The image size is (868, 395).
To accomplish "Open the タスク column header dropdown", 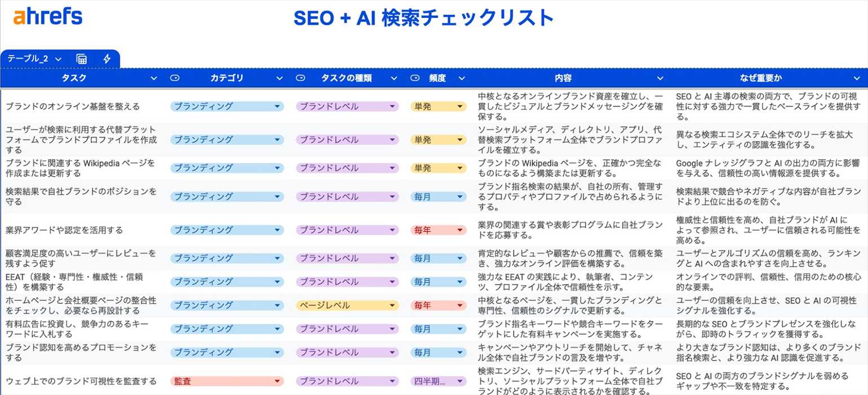I will point(154,78).
